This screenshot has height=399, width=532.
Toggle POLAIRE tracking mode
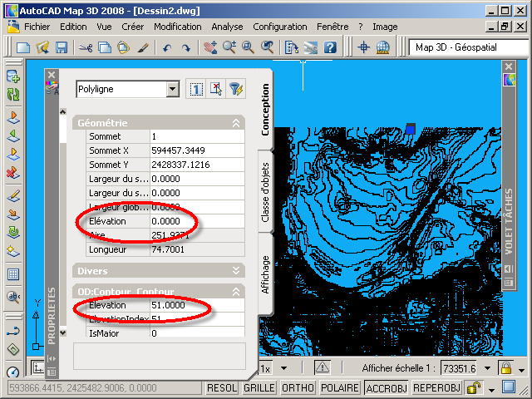[340, 388]
